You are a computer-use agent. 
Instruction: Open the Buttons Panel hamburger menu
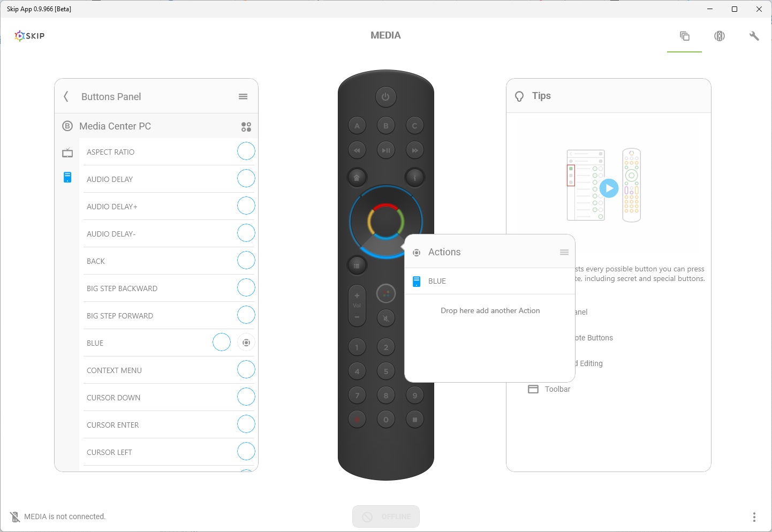pyautogui.click(x=243, y=96)
